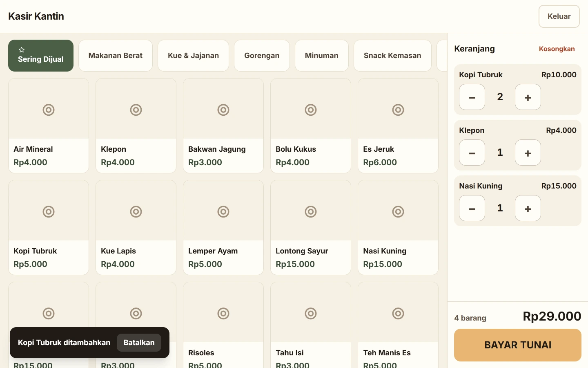Viewport: 588px width, 368px height.
Task: Increase Kopi Tubruk quantity with plus button
Action: point(528,97)
